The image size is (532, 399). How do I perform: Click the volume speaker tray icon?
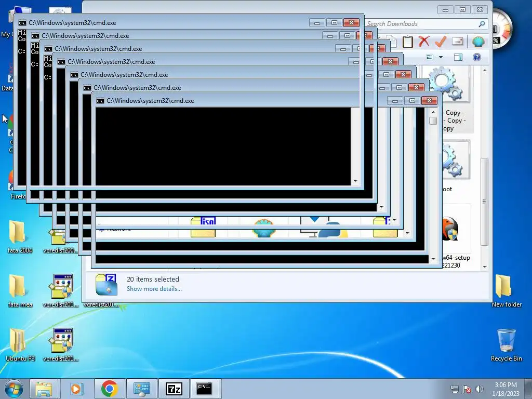(x=480, y=389)
